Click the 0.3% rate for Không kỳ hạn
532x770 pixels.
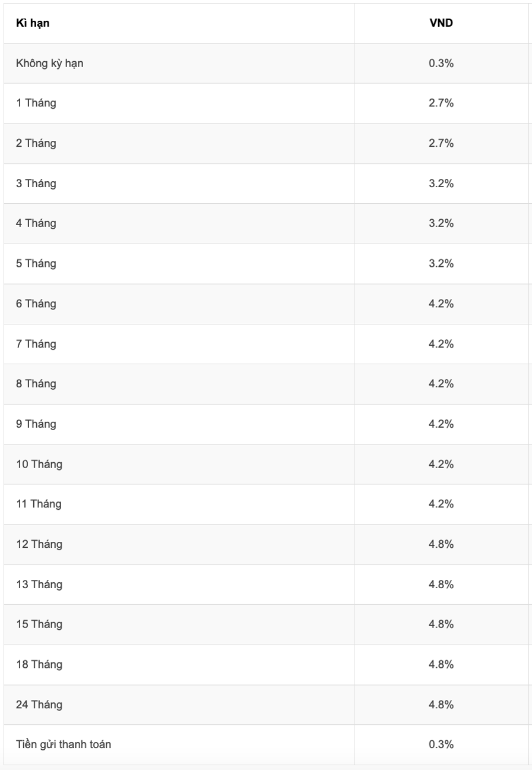(x=441, y=63)
